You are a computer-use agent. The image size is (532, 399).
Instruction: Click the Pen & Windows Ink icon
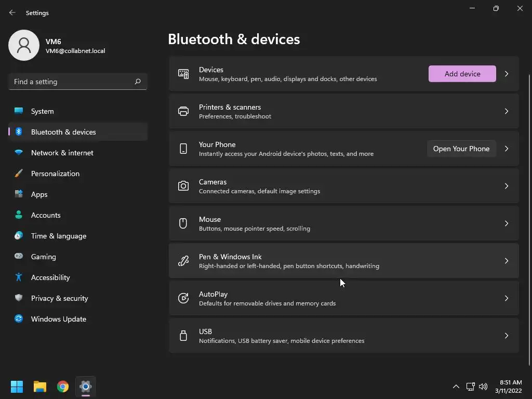(x=183, y=261)
